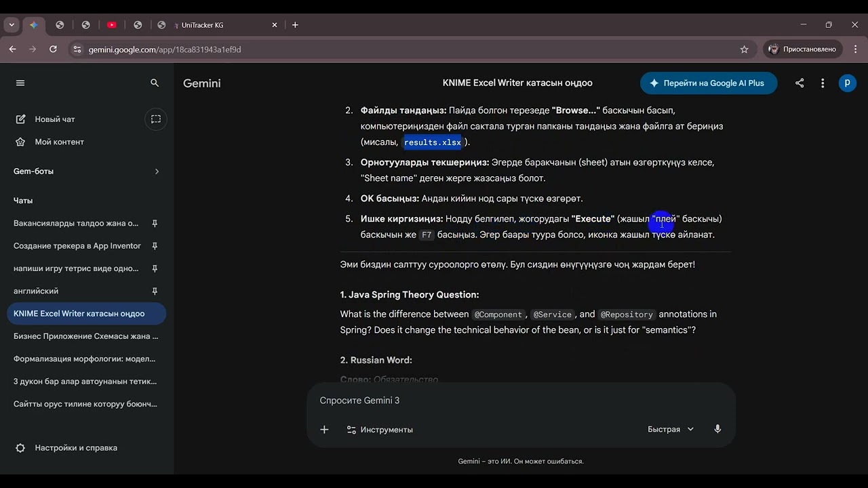
Task: Click the Приостановлено profile button
Action: point(803,49)
